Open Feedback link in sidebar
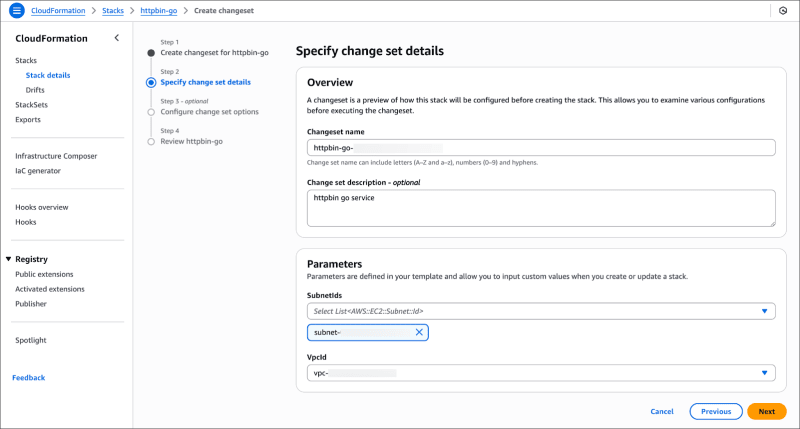This screenshot has width=800, height=429. tap(29, 377)
